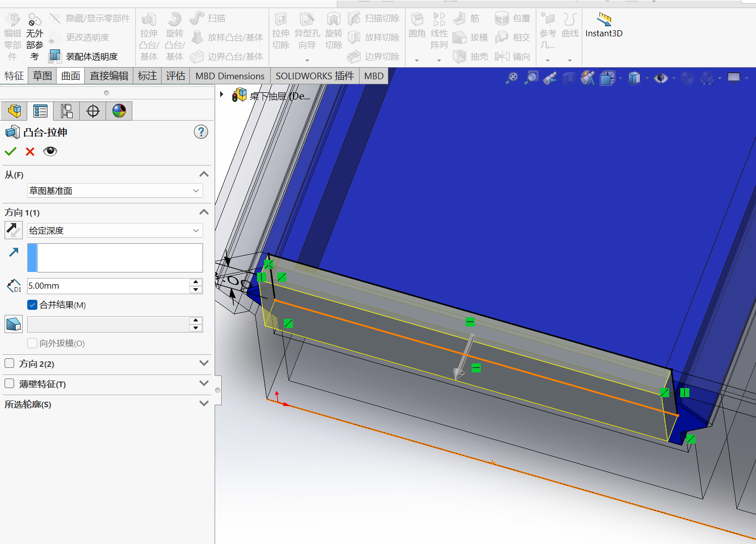Switch to the Sketch (草图) tab
Viewport: 756px width, 544px height.
click(x=42, y=76)
